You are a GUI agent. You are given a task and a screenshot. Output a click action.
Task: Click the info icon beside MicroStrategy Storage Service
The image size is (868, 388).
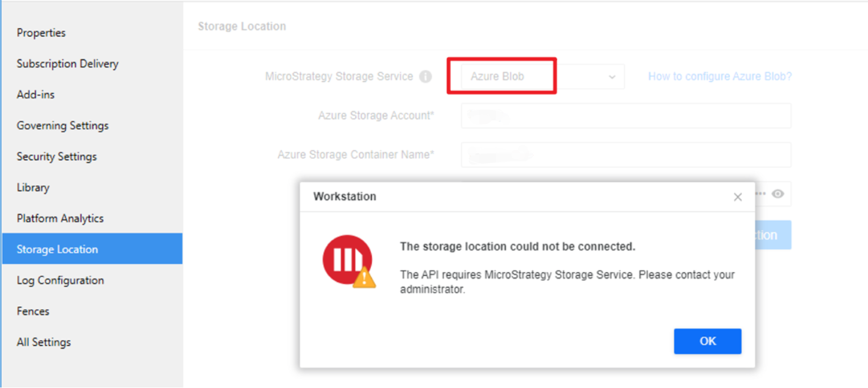pos(426,77)
